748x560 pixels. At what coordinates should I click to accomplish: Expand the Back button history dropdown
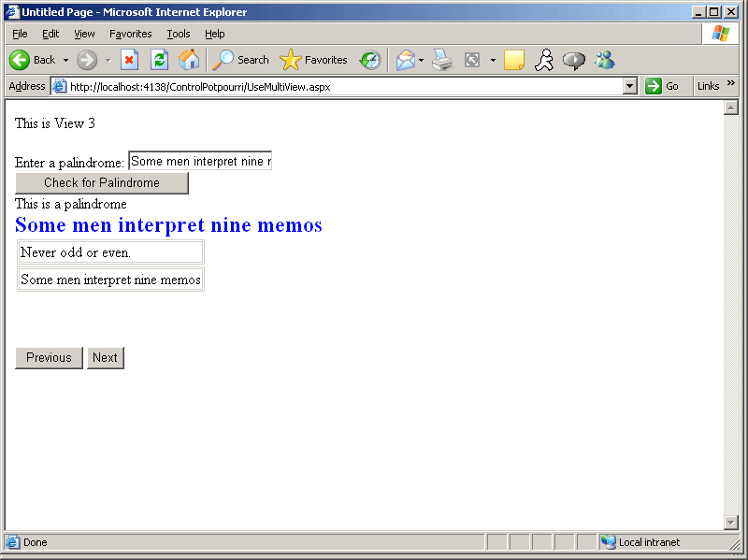click(x=65, y=60)
